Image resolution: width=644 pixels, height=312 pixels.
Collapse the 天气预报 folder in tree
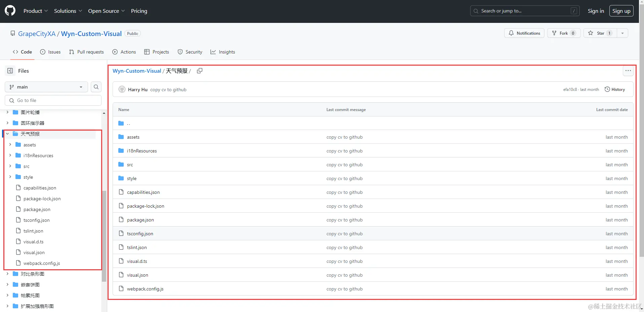pos(7,134)
